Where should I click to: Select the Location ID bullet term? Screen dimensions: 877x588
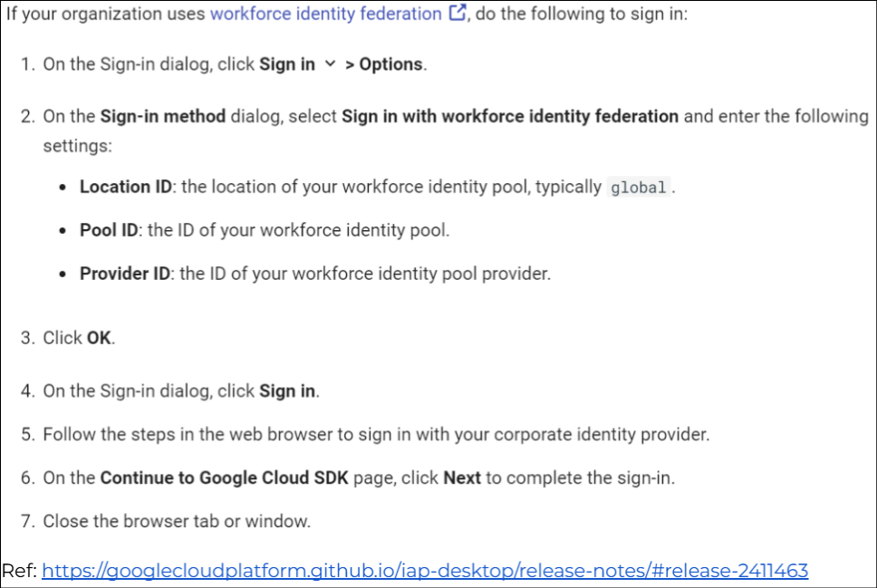(126, 187)
